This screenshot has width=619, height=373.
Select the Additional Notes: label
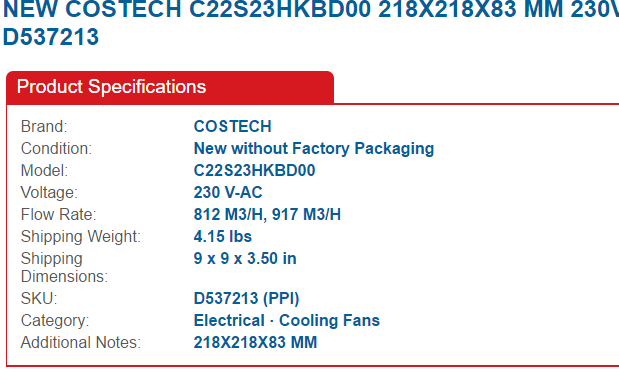pos(81,343)
